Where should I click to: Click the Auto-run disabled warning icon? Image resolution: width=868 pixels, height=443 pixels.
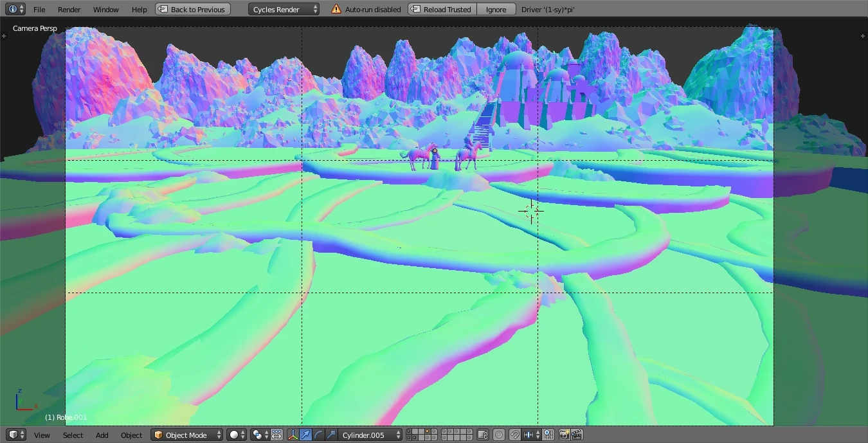336,10
